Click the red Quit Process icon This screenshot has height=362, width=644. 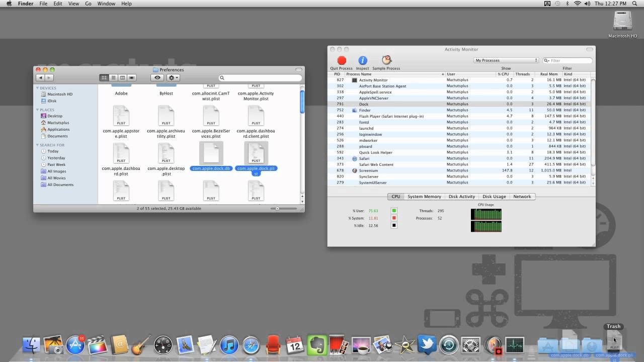pos(342,60)
